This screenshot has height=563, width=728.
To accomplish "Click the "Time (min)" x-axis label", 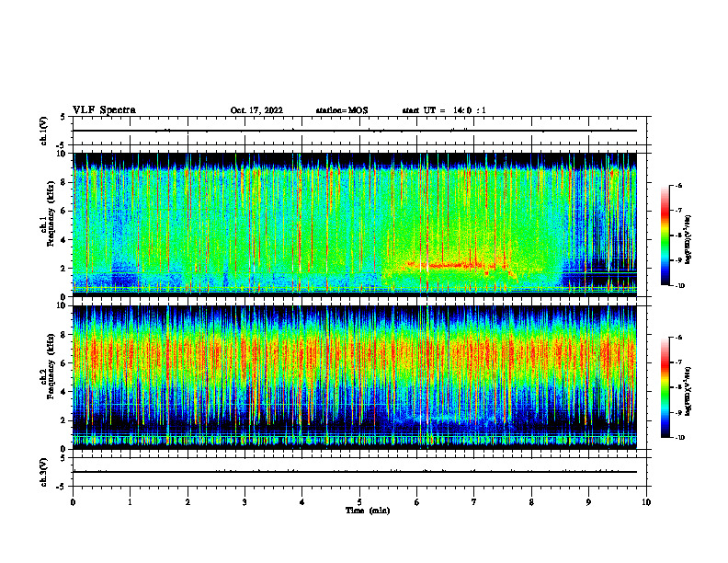I will click(x=368, y=511).
